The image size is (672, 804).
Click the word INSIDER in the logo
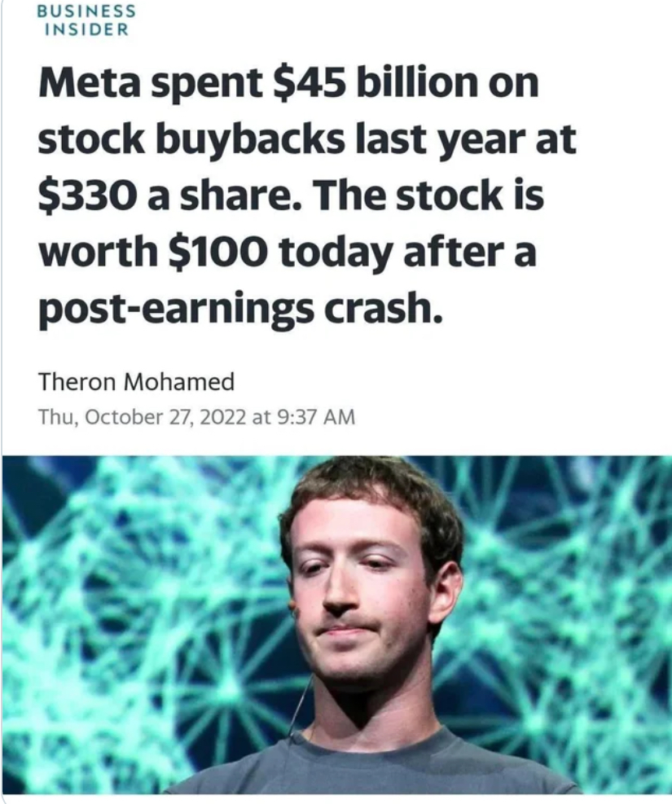click(86, 29)
